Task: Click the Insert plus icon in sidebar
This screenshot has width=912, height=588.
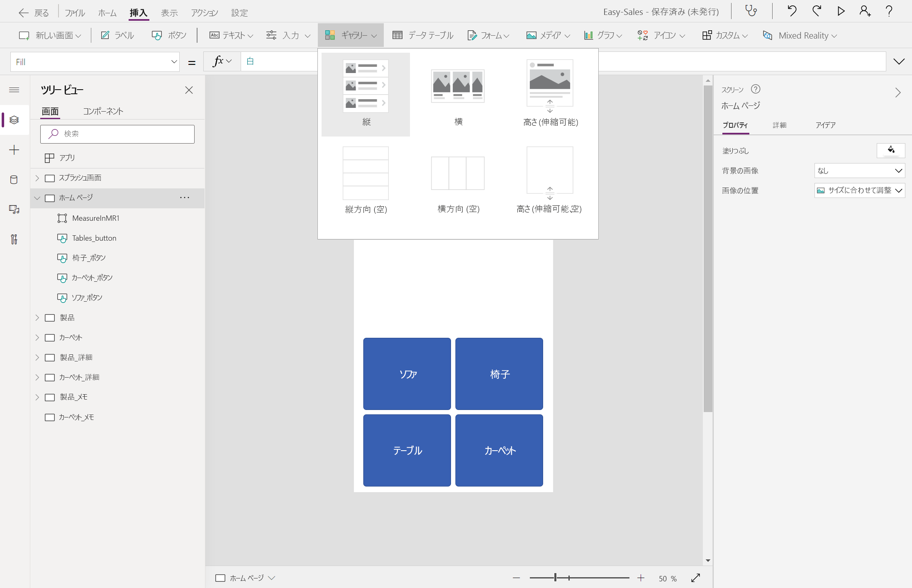Action: [x=14, y=150]
